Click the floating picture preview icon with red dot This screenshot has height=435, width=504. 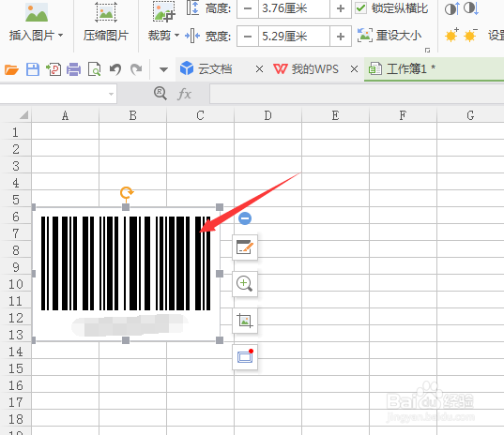245,356
